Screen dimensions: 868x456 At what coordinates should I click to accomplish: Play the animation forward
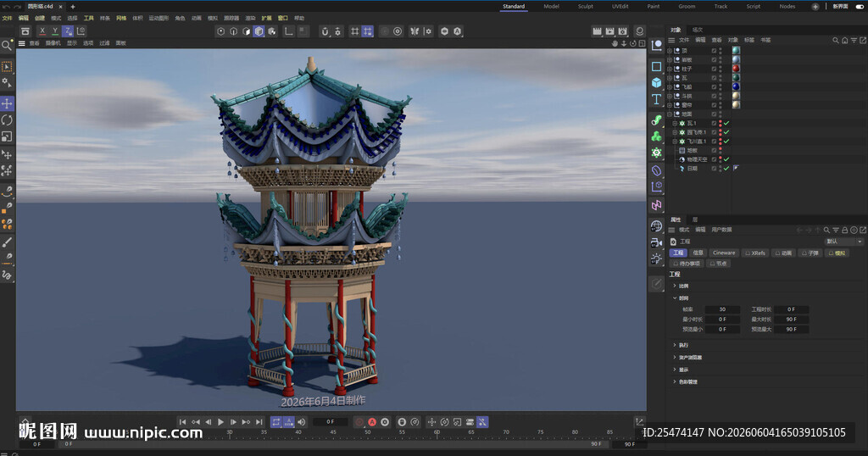(221, 422)
